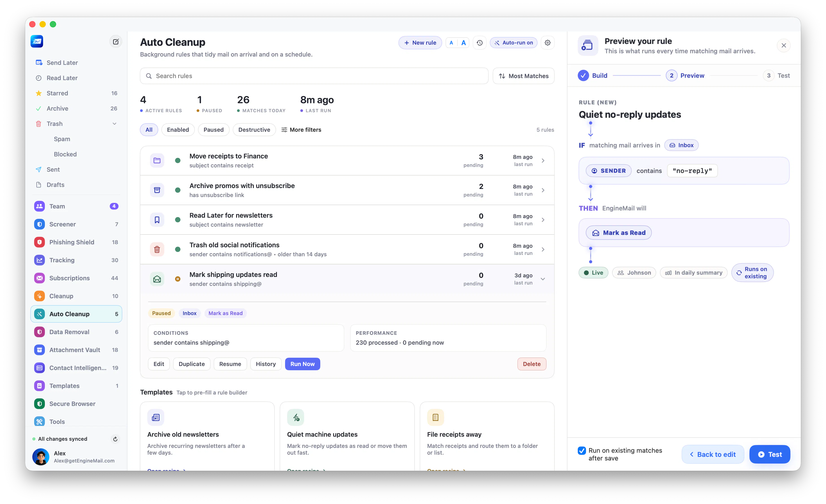The width and height of the screenshot is (826, 504).
Task: Click the trash icon of Trash old social rule
Action: point(157,249)
